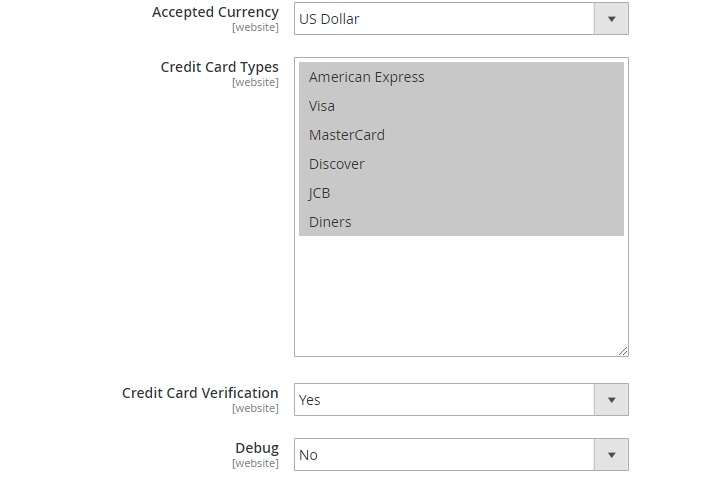Expand the Debug dropdown arrow
Viewport: 701px width, 487px height.
611,455
